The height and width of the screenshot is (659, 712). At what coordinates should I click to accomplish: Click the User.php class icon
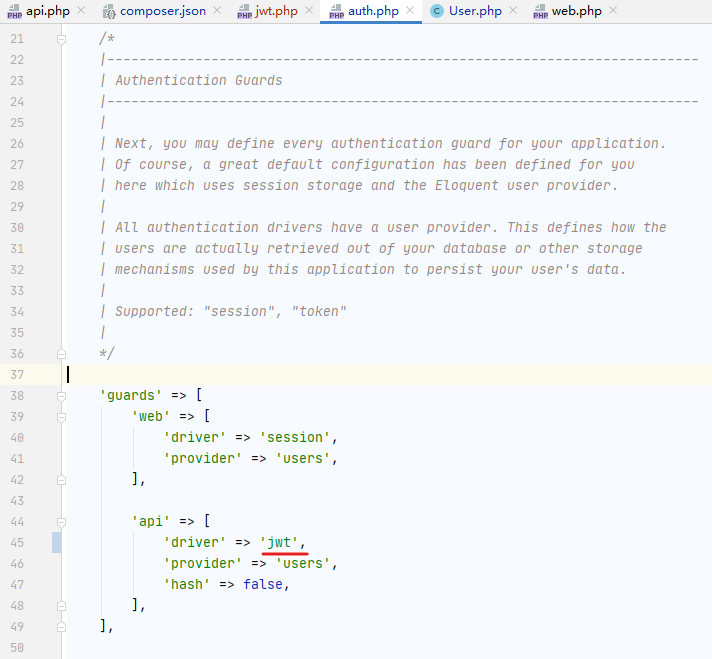click(x=437, y=11)
